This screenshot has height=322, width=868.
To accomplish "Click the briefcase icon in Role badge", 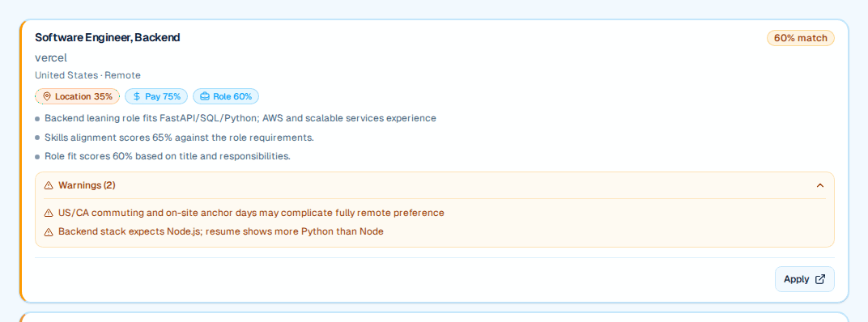I will [205, 96].
